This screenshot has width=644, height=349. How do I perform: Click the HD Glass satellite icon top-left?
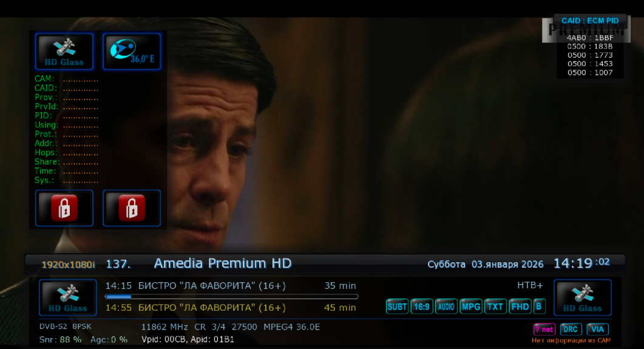[x=64, y=52]
